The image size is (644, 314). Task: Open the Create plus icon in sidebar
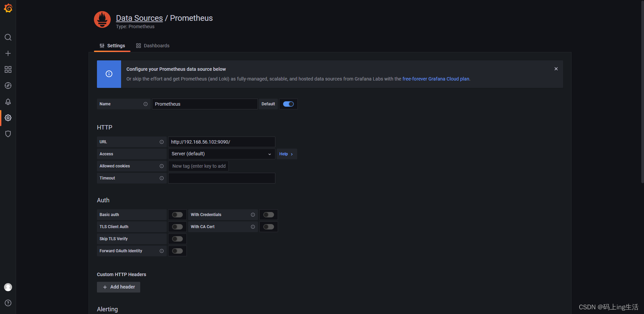(x=8, y=53)
